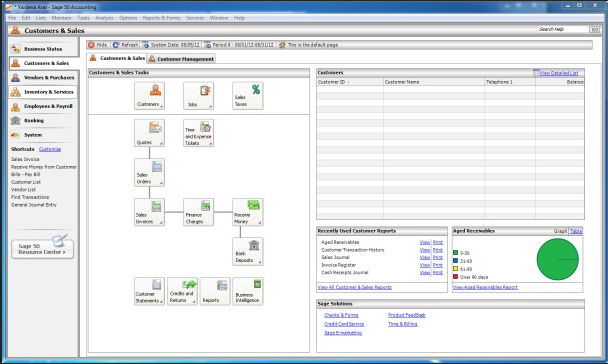This screenshot has height=364, width=608.
Task: Open the Finance Charges task icon
Action: click(198, 212)
